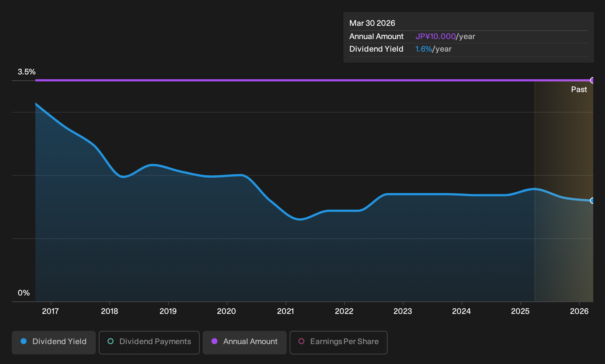Viewport: 605px width, 364px height.
Task: Click the tooltip 'Annual Amount' label
Action: (376, 36)
